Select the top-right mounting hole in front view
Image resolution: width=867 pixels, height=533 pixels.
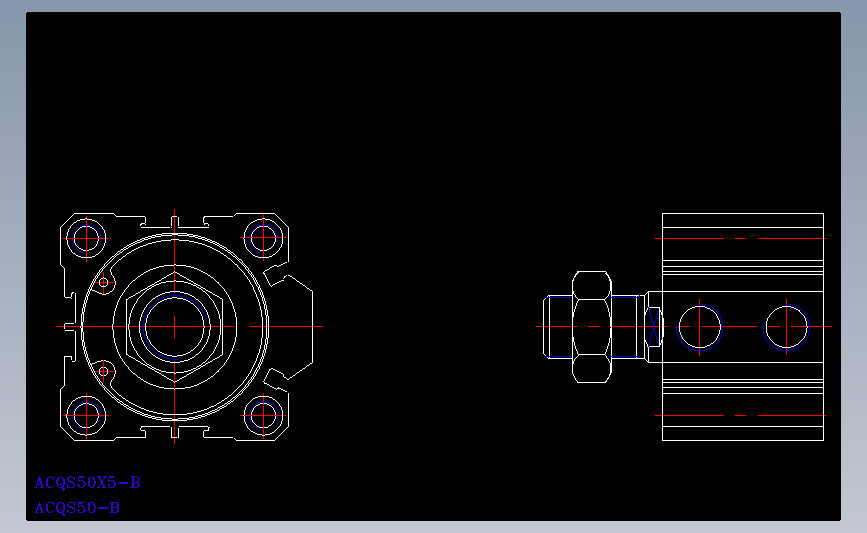[263, 238]
